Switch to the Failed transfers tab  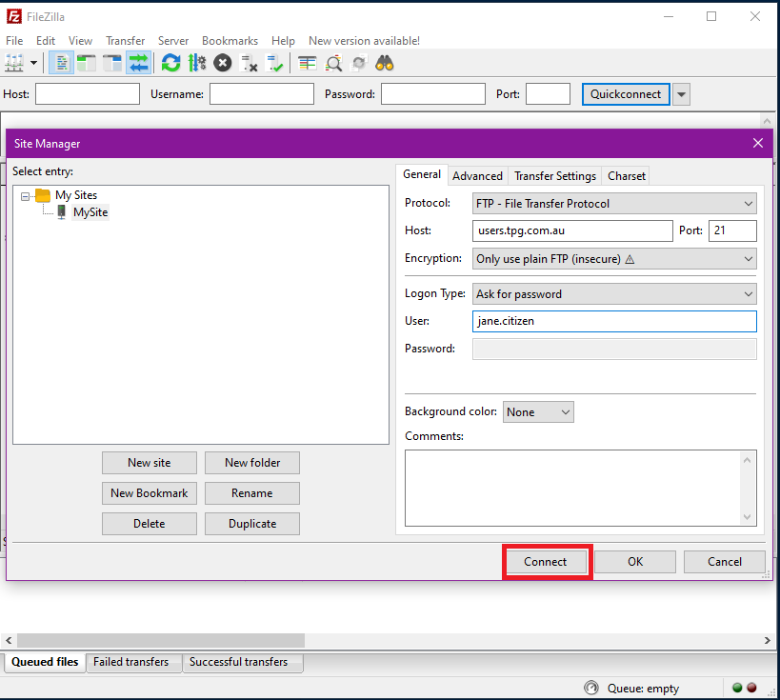pos(133,662)
